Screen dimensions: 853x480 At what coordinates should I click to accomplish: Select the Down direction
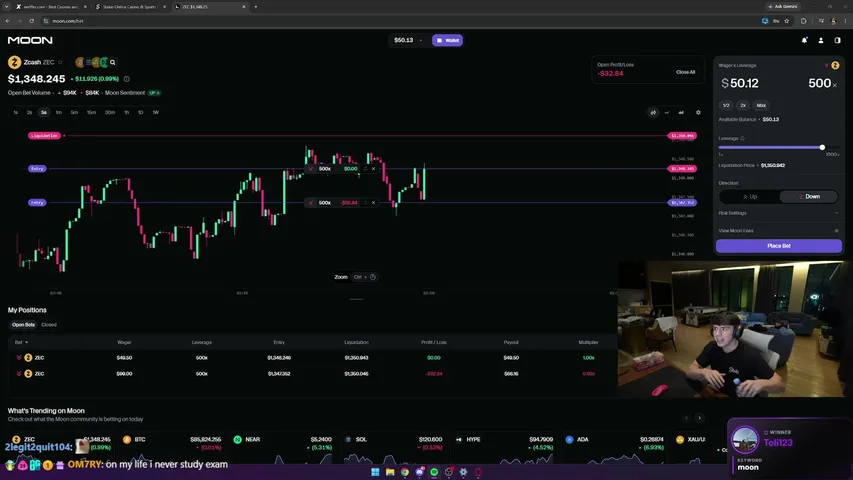click(808, 196)
